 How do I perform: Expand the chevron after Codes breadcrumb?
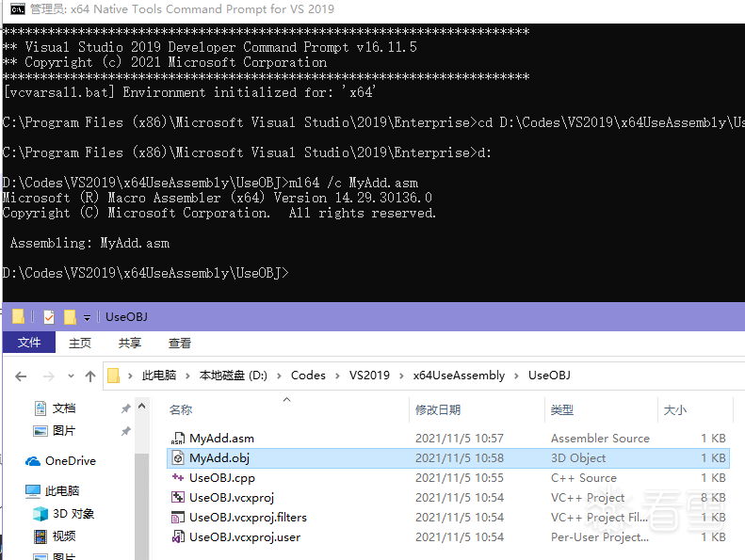[x=337, y=376]
